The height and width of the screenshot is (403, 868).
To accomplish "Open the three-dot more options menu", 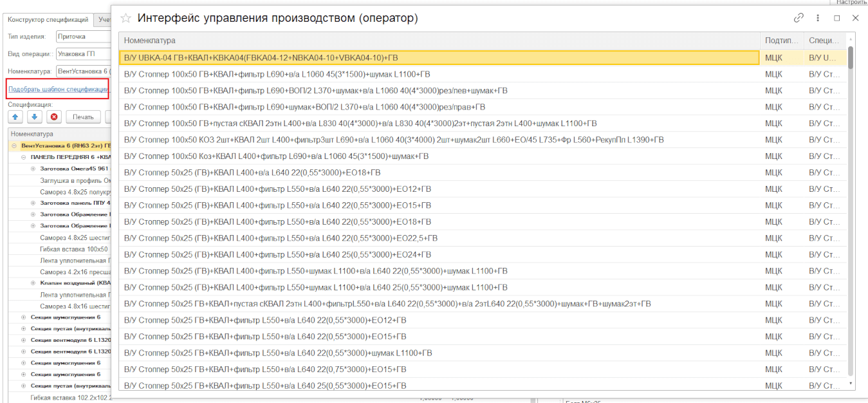I will [818, 18].
